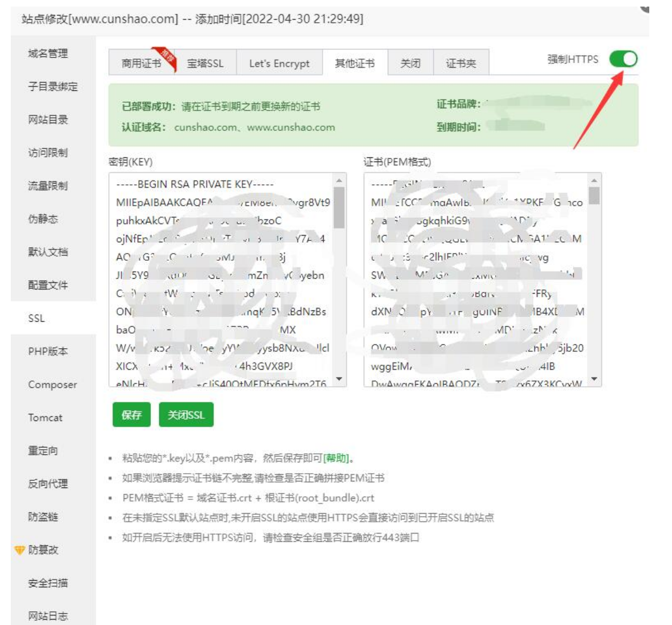Open the 证书夹 tab
This screenshot has height=625, width=672.
[461, 63]
